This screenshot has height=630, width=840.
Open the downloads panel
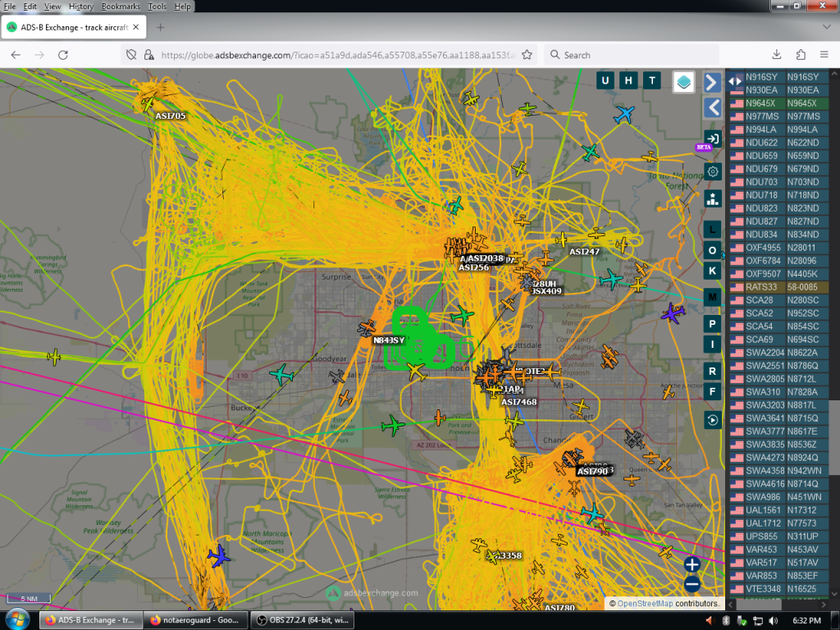point(776,55)
